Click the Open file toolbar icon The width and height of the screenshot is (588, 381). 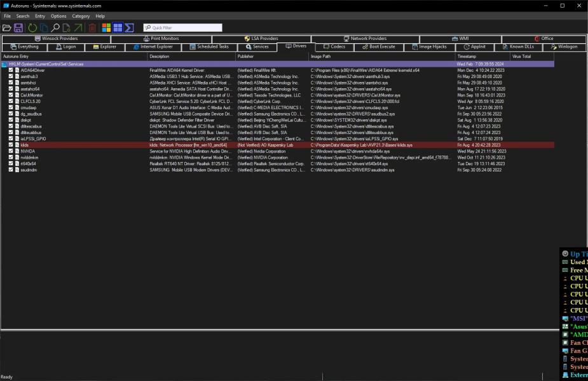pos(7,28)
